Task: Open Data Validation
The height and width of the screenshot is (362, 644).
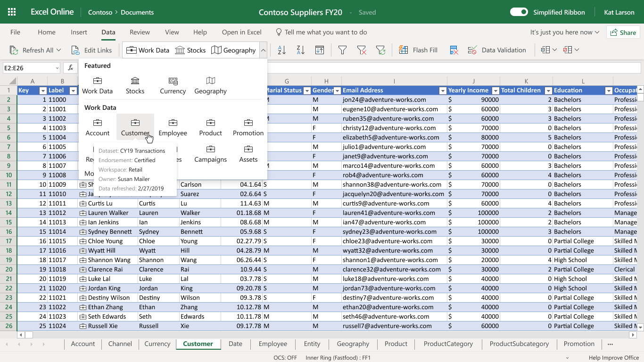Action: [497, 50]
